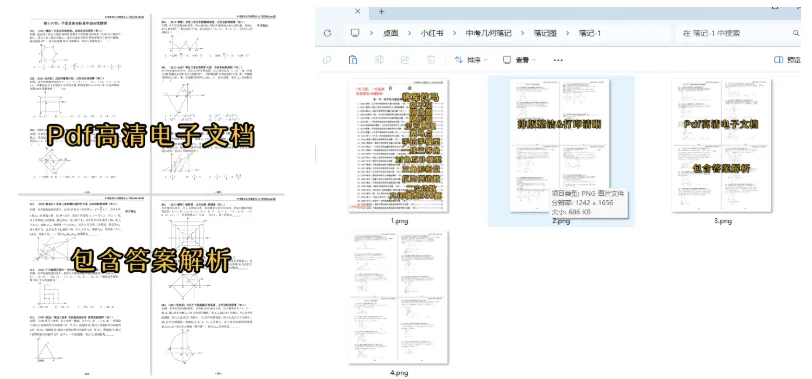Screen dimensions: 812x379
Task: Expand chevron after 桌面 in breadcrumb
Action: pos(409,33)
